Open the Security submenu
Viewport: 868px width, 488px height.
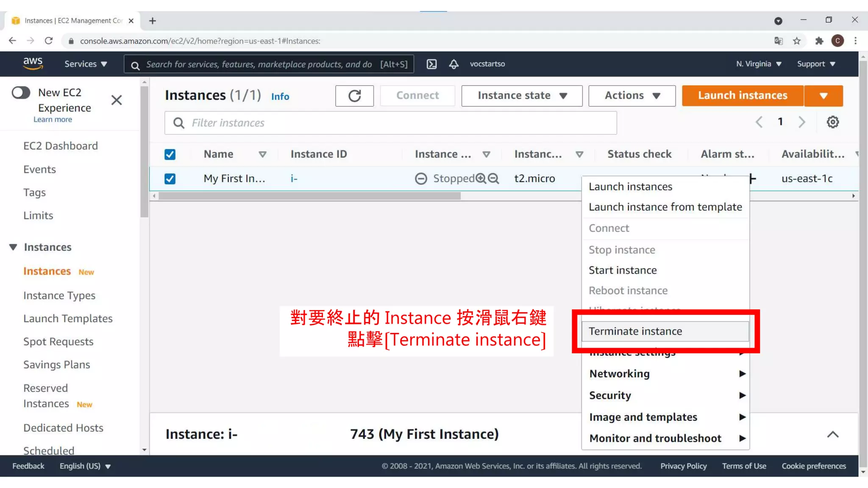665,395
